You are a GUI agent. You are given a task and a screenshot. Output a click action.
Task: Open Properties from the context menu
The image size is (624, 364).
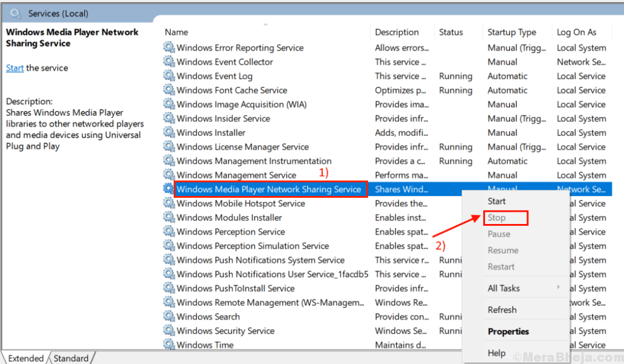(x=508, y=332)
